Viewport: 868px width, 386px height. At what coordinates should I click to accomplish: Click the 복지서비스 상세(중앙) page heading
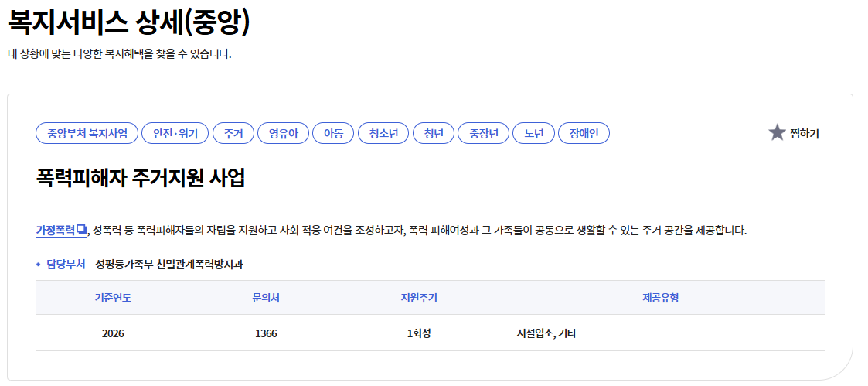click(129, 22)
